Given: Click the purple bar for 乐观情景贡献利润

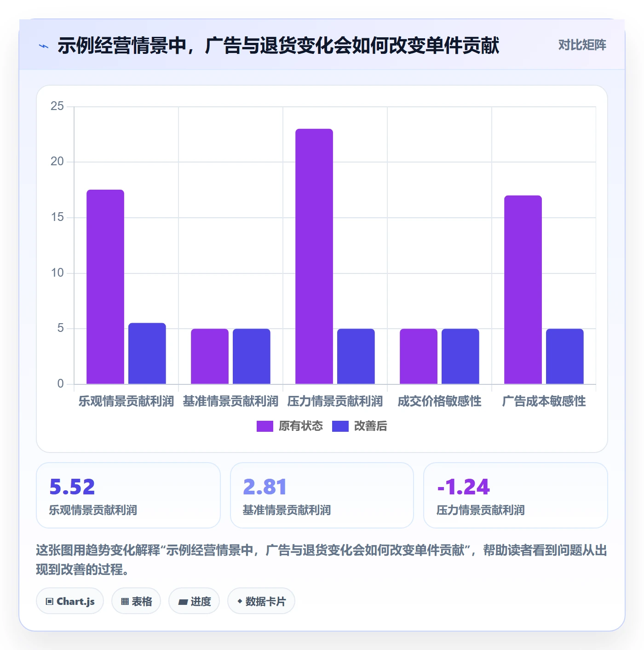Looking at the screenshot, I should pyautogui.click(x=105, y=287).
